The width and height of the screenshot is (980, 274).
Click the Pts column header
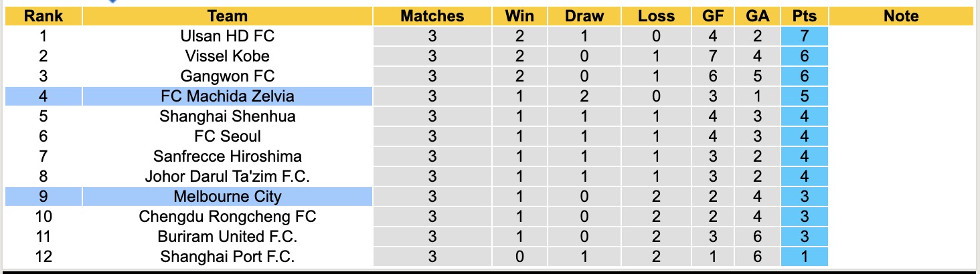click(x=805, y=16)
